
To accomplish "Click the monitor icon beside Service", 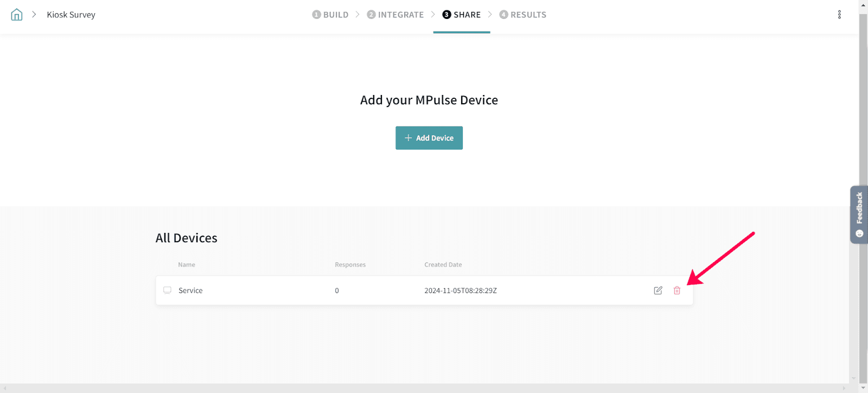I will [x=167, y=290].
